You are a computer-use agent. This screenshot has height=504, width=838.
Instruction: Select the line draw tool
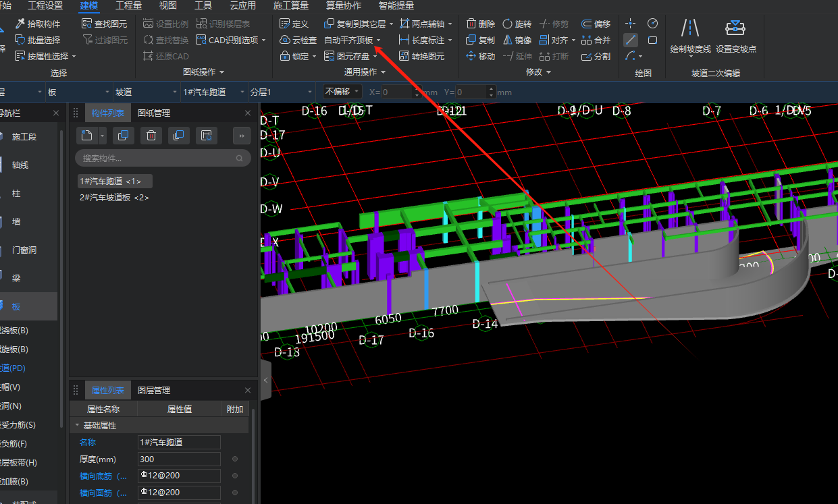coord(630,40)
